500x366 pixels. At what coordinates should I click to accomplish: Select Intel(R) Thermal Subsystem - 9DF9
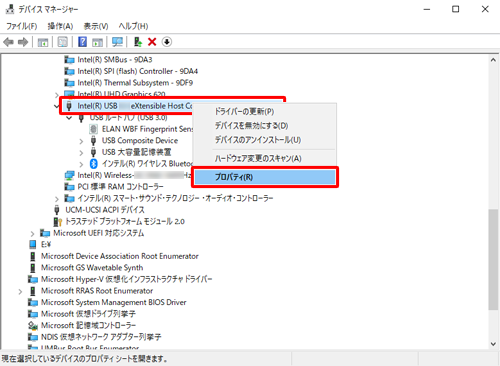coord(135,83)
